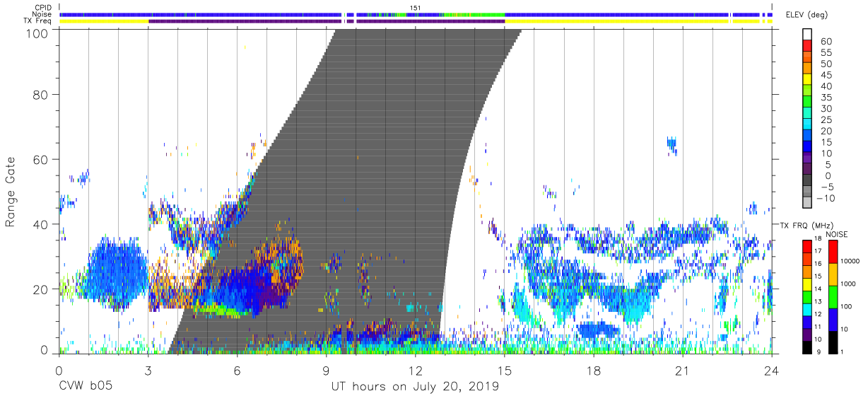The height and width of the screenshot is (401, 868).
Task: Click the '20' tick on Range Gate axis
Action: pos(39,289)
